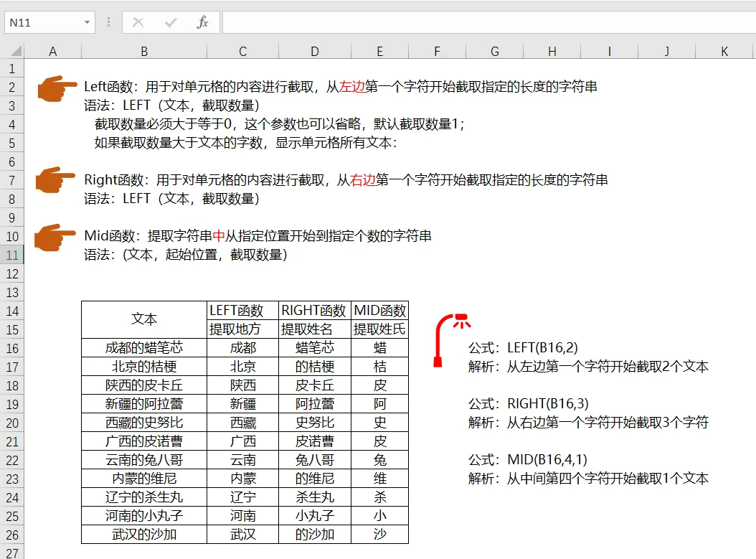756x559 pixels.
Task: Click the Cancel (X) icon in formula bar
Action: [138, 22]
